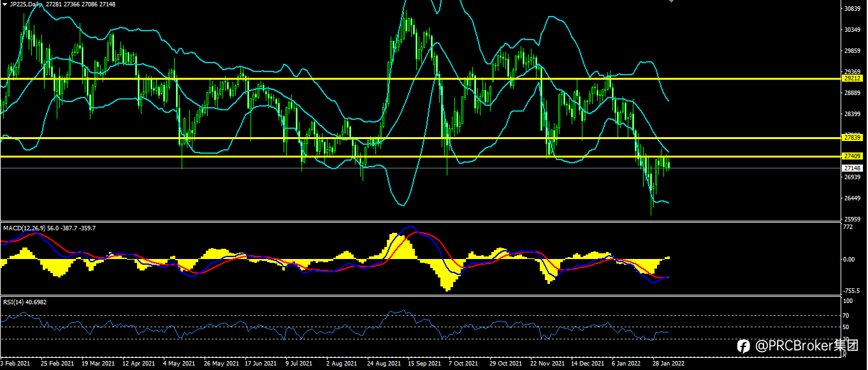The image size is (868, 370).
Task: Click the 27839 price level tag
Action: coord(852,137)
